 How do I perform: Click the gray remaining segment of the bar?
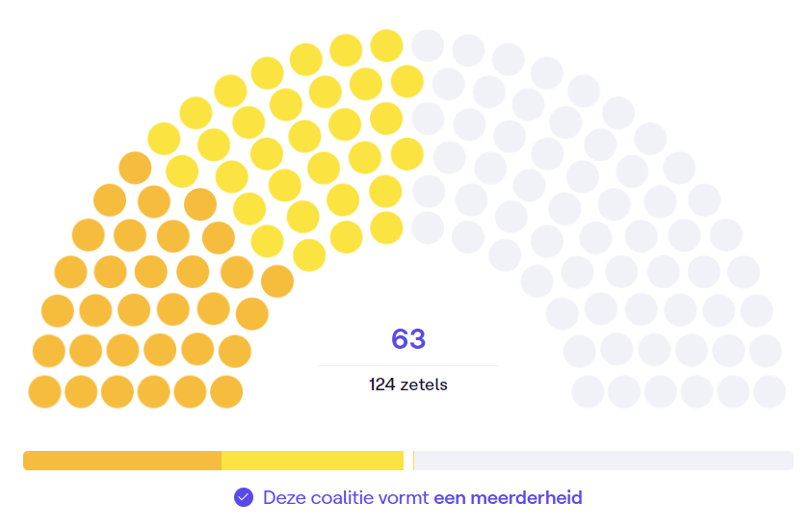click(x=603, y=461)
